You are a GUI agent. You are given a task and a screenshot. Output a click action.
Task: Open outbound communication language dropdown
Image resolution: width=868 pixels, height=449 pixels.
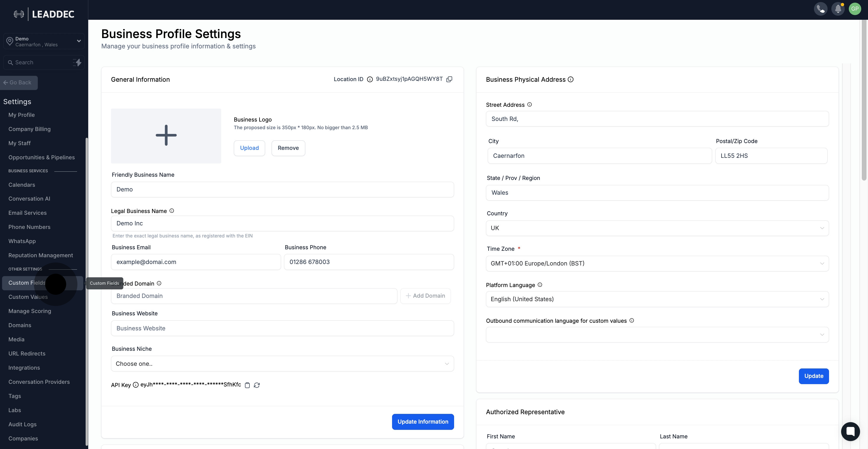pyautogui.click(x=657, y=335)
